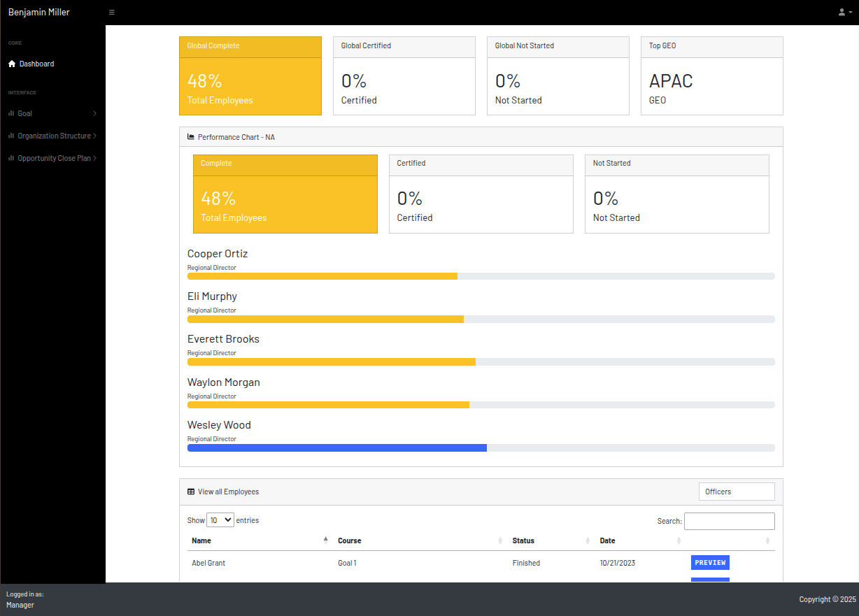Open the Officers filter field
The width and height of the screenshot is (859, 616).
tap(737, 492)
